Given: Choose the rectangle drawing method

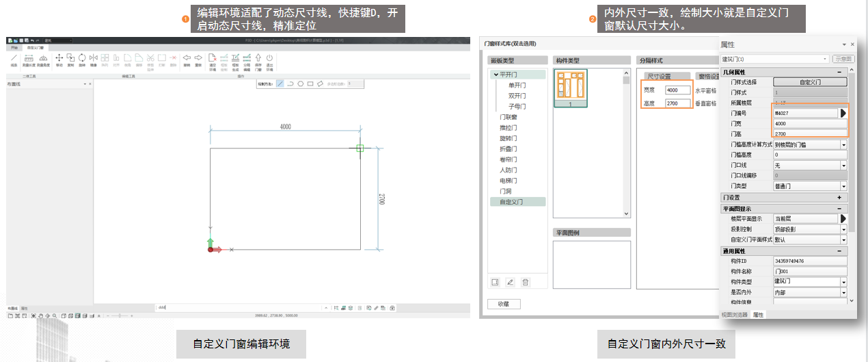Looking at the screenshot, I should [310, 83].
